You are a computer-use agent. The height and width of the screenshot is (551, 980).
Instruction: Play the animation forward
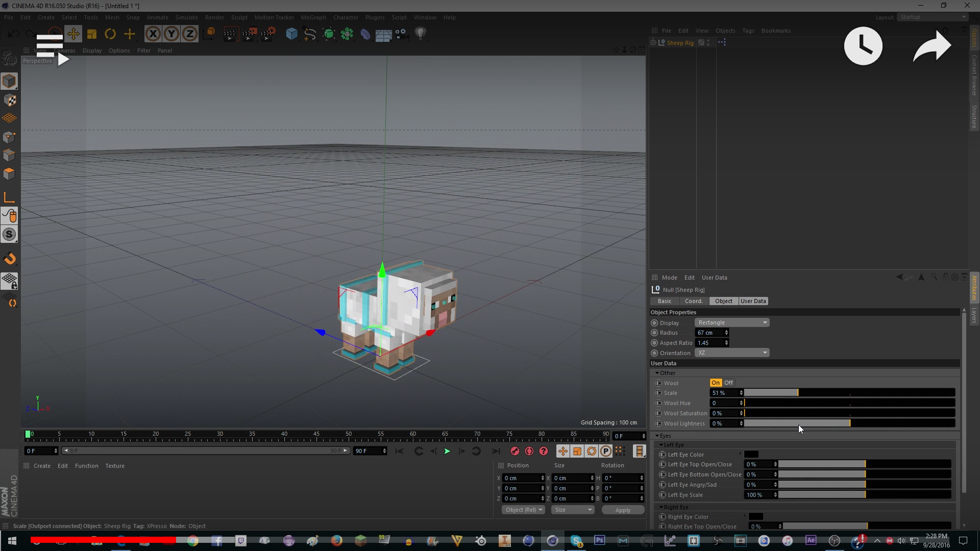tap(447, 451)
